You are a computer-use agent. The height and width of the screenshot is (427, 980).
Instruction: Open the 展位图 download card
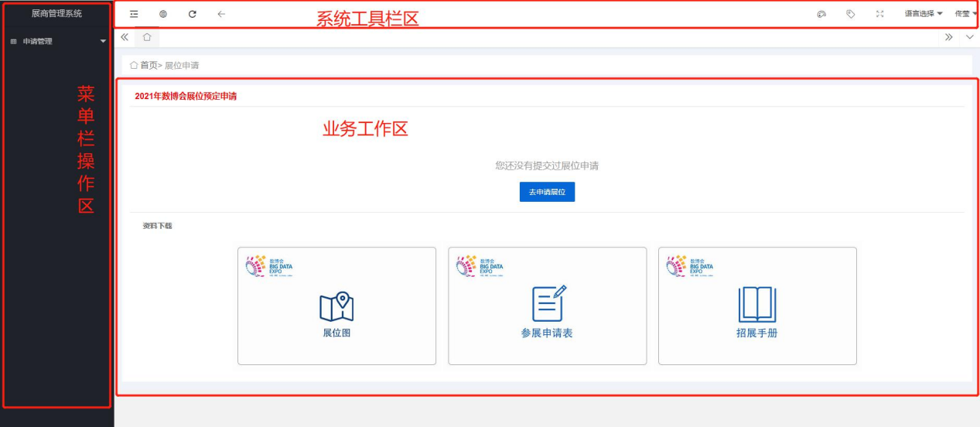[336, 306]
